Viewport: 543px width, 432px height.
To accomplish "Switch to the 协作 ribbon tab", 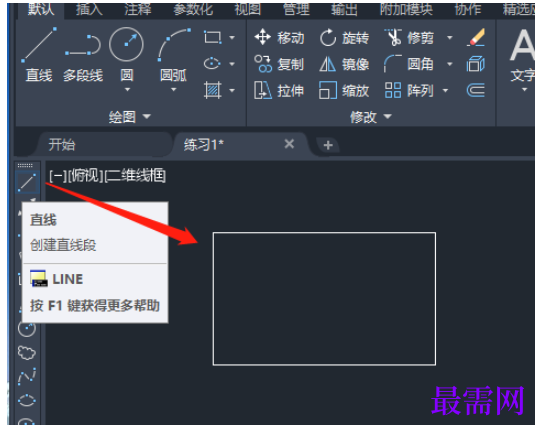I will pos(468,10).
